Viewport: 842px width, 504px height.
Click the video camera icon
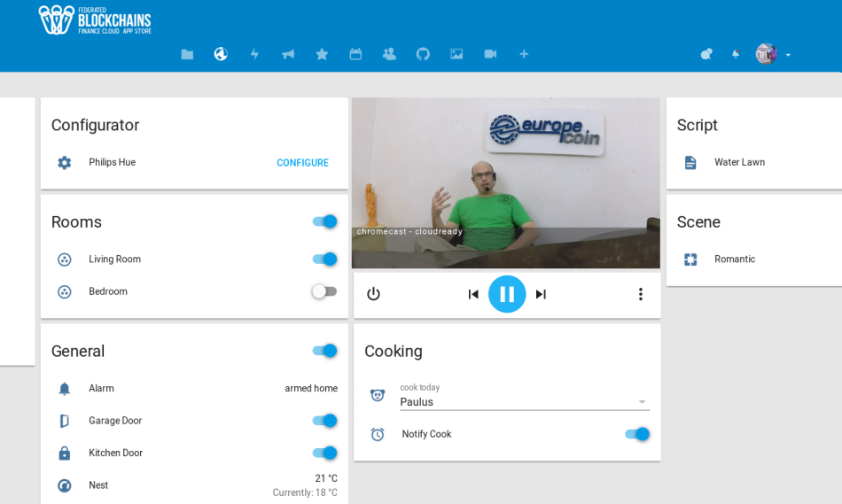coord(490,54)
